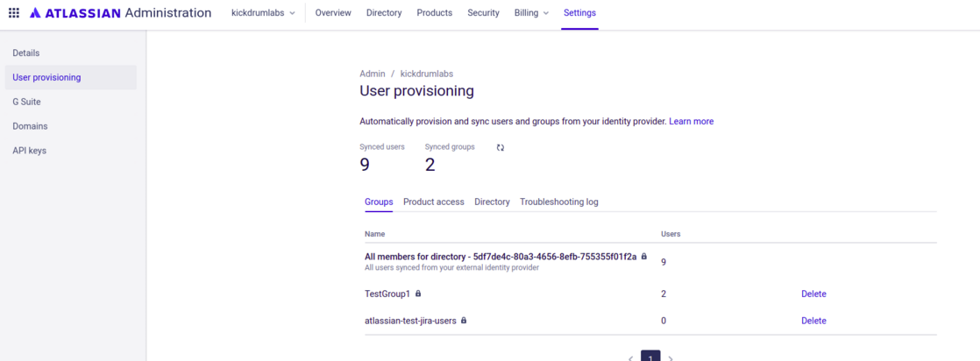Viewport: 980px width, 361px height.
Task: Open API keys in the sidebar
Action: pyautogui.click(x=71, y=151)
